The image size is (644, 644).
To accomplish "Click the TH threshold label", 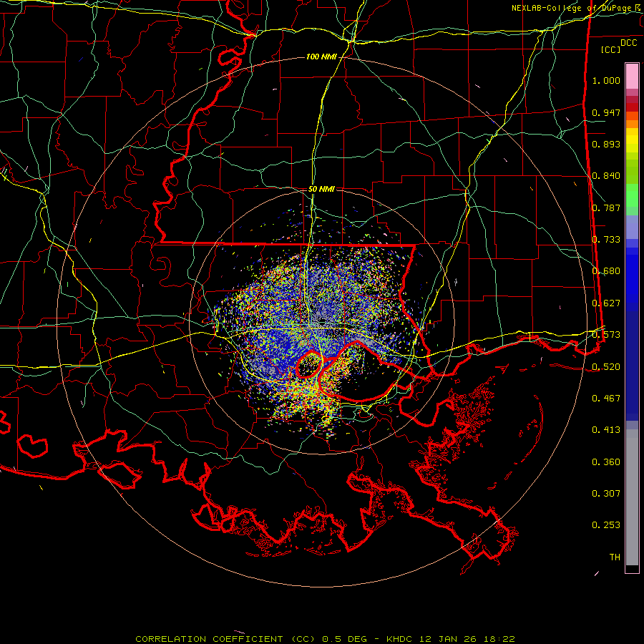I will pos(615,557).
